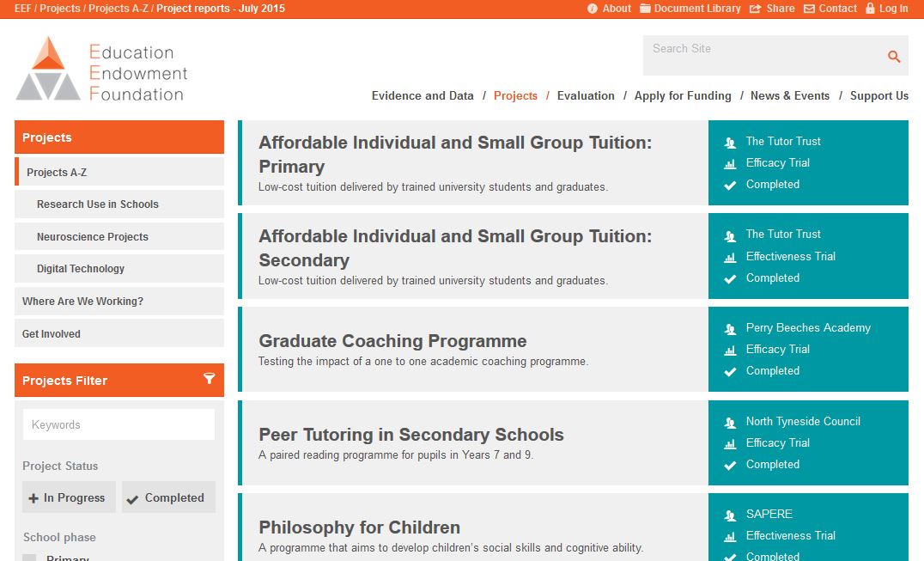Expand the Get Involved sidebar item
This screenshot has height=561, width=924.
click(52, 334)
